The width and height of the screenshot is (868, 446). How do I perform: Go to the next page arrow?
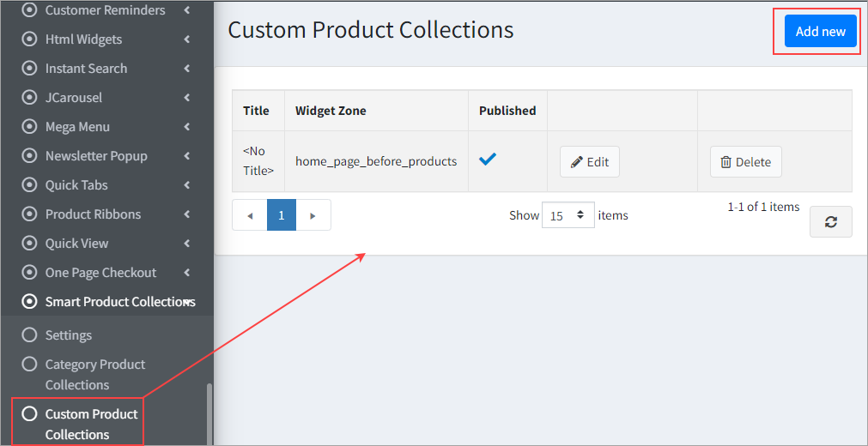click(313, 215)
